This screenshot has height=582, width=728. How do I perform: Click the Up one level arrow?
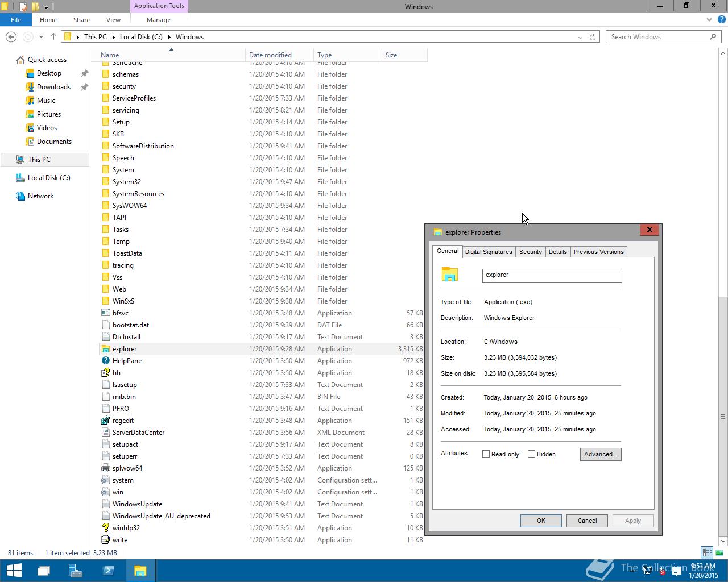pos(53,37)
